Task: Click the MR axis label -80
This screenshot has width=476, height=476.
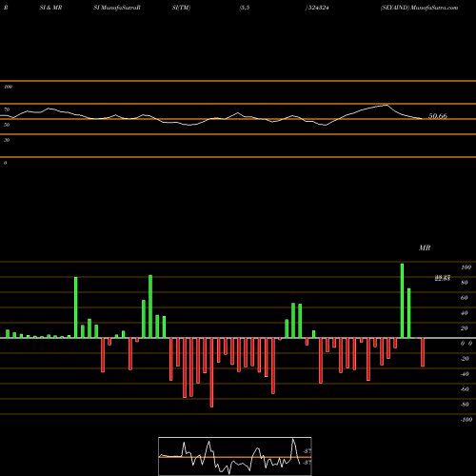Action: [x=465, y=405]
